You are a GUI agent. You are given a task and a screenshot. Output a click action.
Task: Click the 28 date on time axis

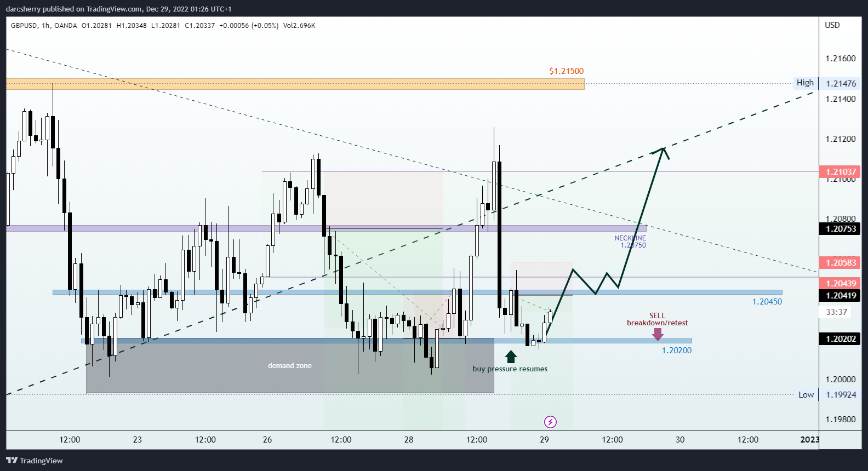tap(409, 440)
